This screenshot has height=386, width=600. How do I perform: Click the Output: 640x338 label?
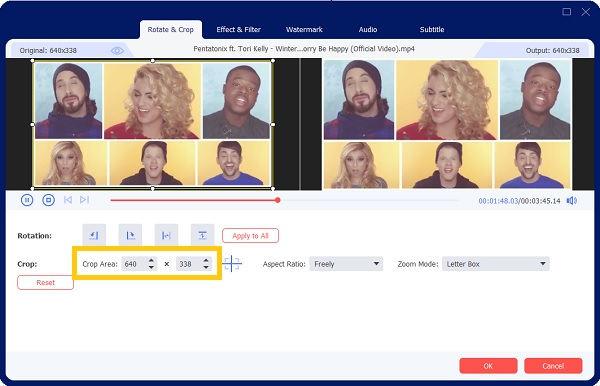[x=553, y=50]
